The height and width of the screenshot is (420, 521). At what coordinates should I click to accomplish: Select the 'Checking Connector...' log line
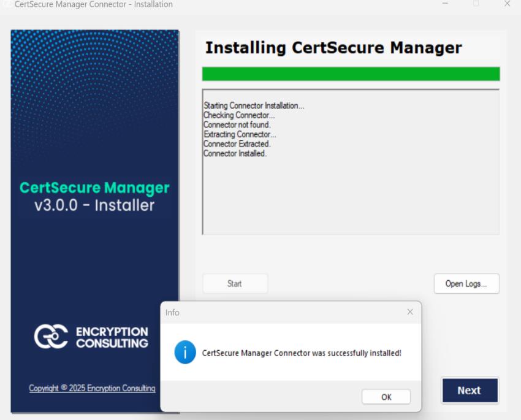click(x=239, y=115)
